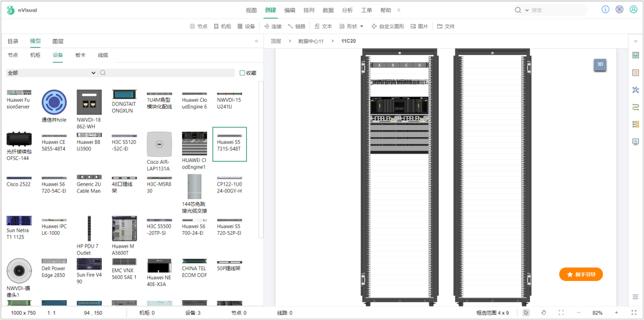Go to 顶层 breadcrumb
Image resolution: width=644 pixels, height=320 pixels.
[276, 41]
